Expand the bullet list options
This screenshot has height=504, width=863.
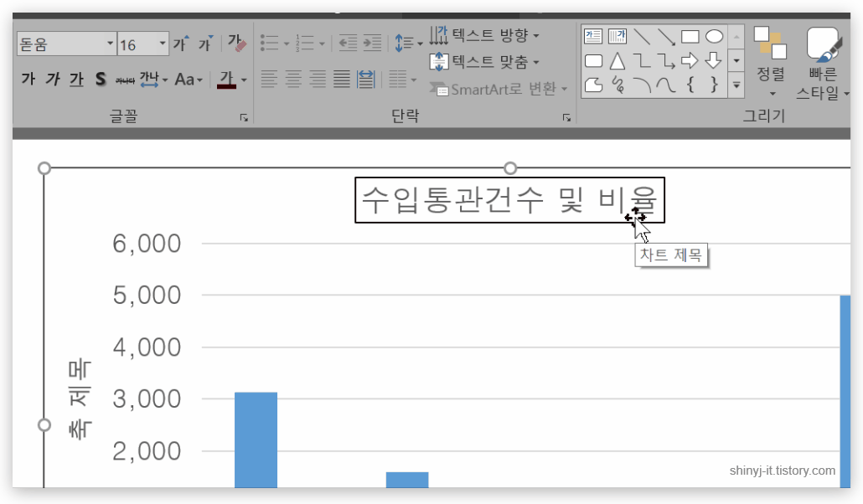287,44
